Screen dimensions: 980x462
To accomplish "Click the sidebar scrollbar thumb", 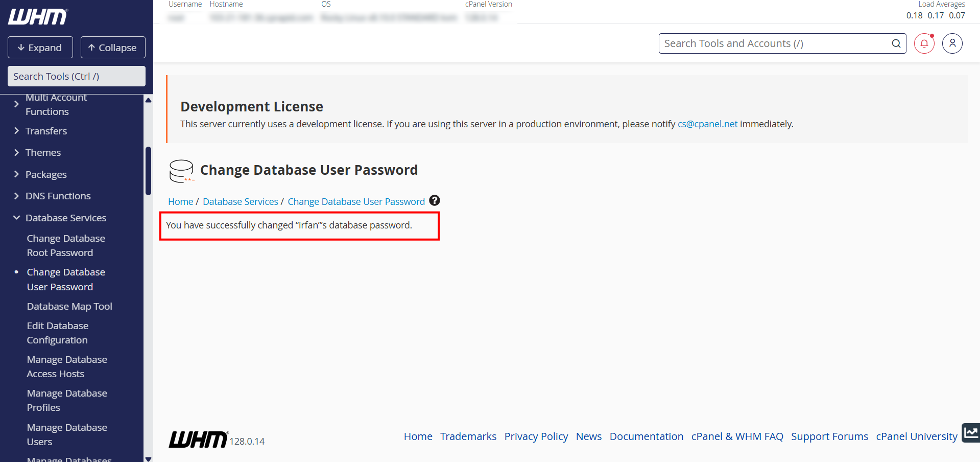I will tap(148, 171).
